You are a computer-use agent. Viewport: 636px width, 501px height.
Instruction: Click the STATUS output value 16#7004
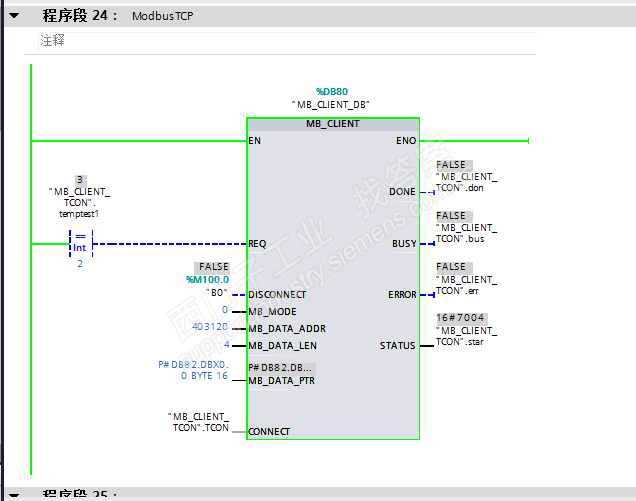[460, 318]
